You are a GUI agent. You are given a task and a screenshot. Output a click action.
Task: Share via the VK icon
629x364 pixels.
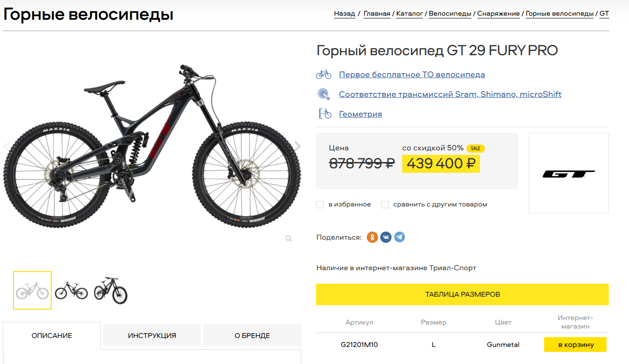(386, 237)
